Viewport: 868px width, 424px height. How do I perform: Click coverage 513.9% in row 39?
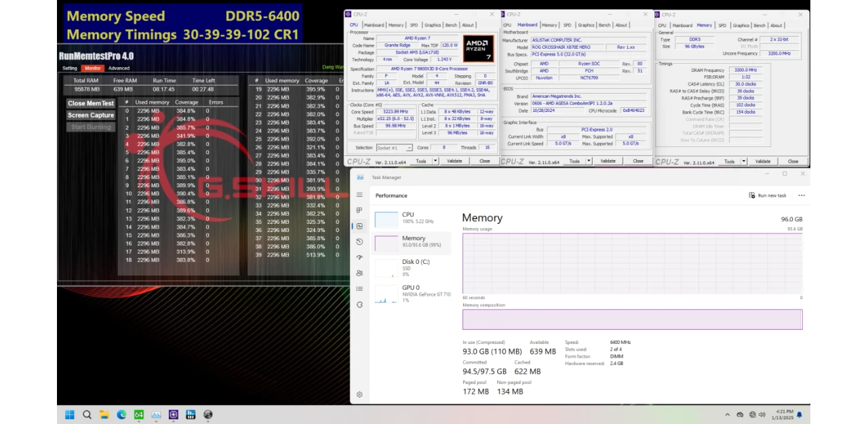pos(315,254)
